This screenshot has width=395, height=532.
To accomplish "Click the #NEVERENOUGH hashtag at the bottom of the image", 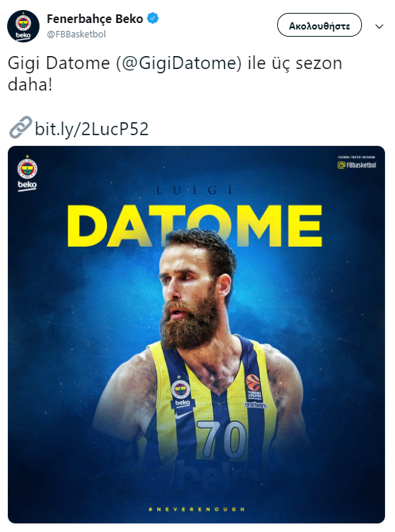I will point(197,509).
